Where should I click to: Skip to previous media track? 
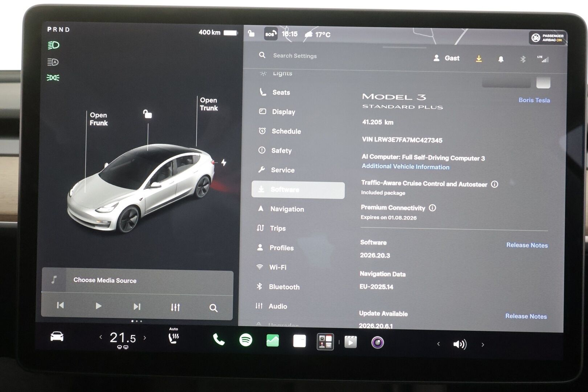pos(60,305)
